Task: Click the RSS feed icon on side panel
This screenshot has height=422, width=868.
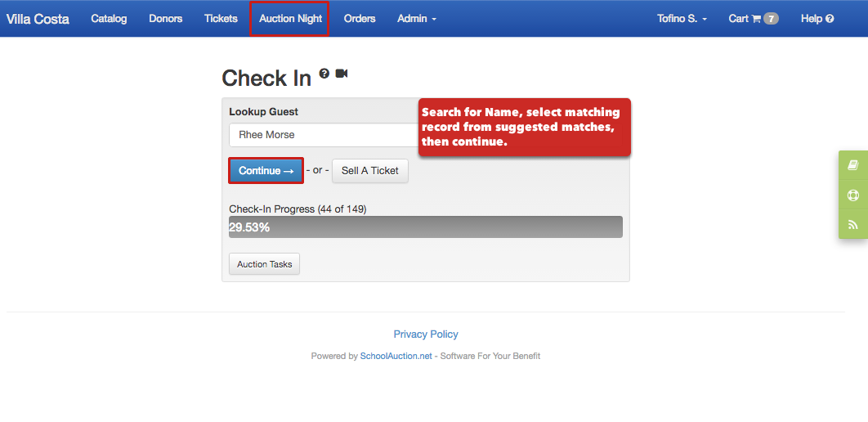Action: pyautogui.click(x=852, y=224)
